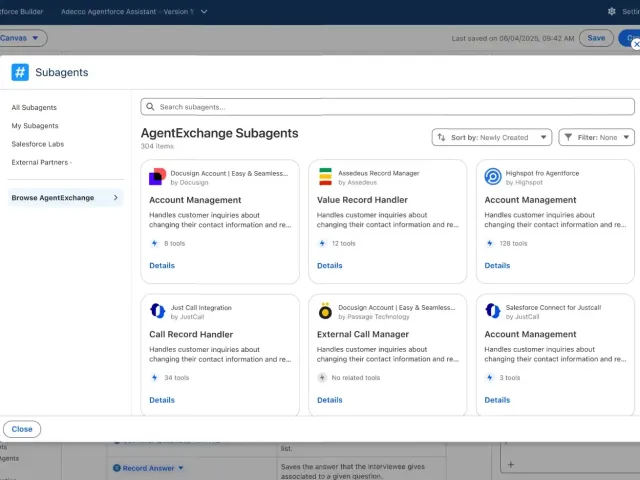
Task: Click the Value Record Handler title
Action: [x=362, y=200]
